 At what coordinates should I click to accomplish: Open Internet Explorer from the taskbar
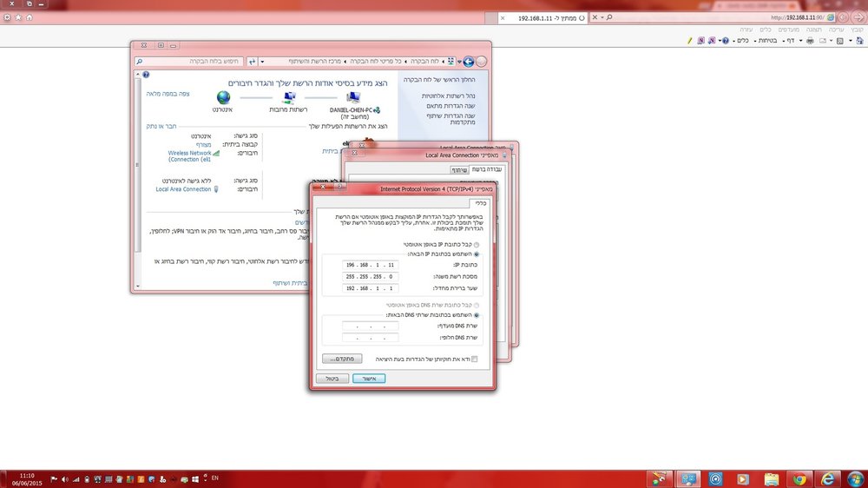click(x=827, y=478)
